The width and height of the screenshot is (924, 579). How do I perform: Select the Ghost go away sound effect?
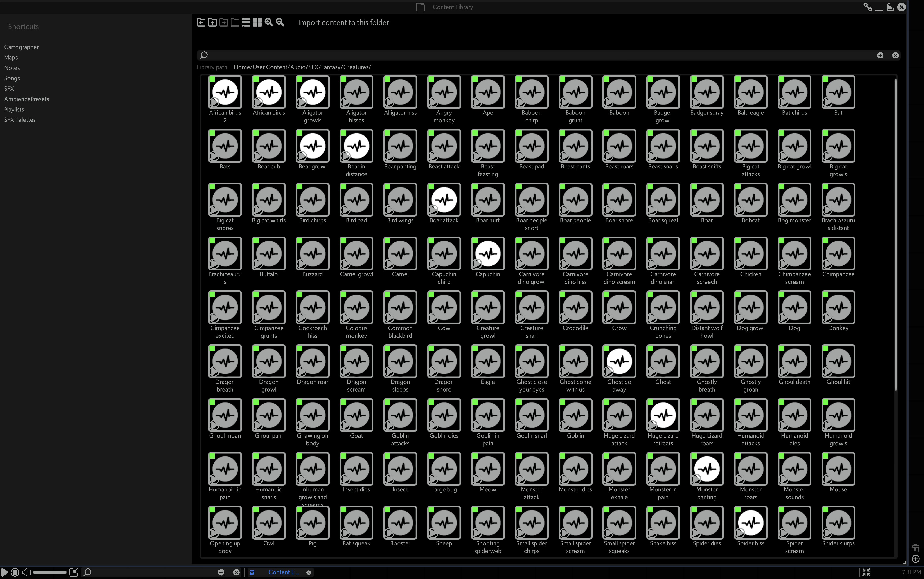619,361
